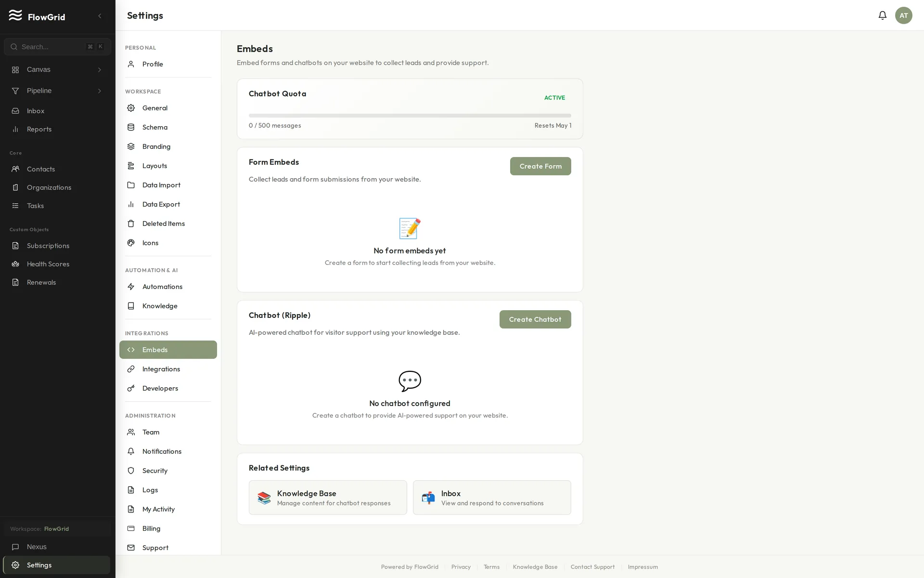924x578 pixels.
Task: Click the Automations lightning icon
Action: coord(131,287)
